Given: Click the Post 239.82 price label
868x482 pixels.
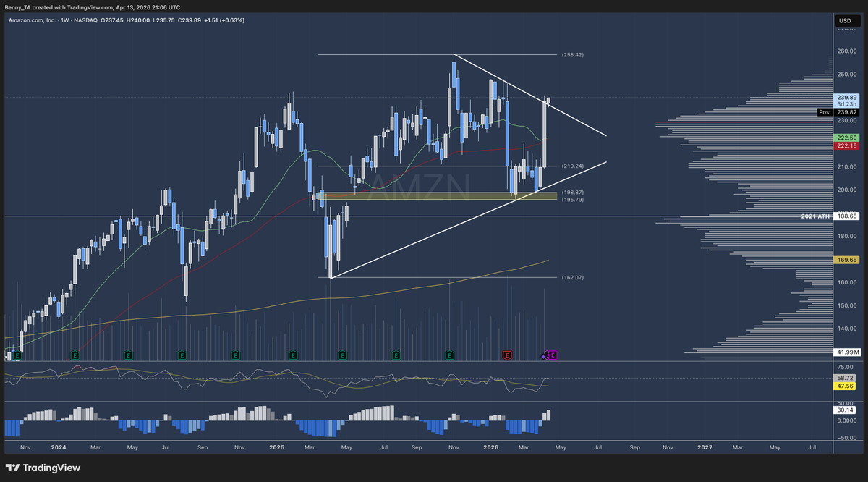Looking at the screenshot, I should (x=838, y=112).
